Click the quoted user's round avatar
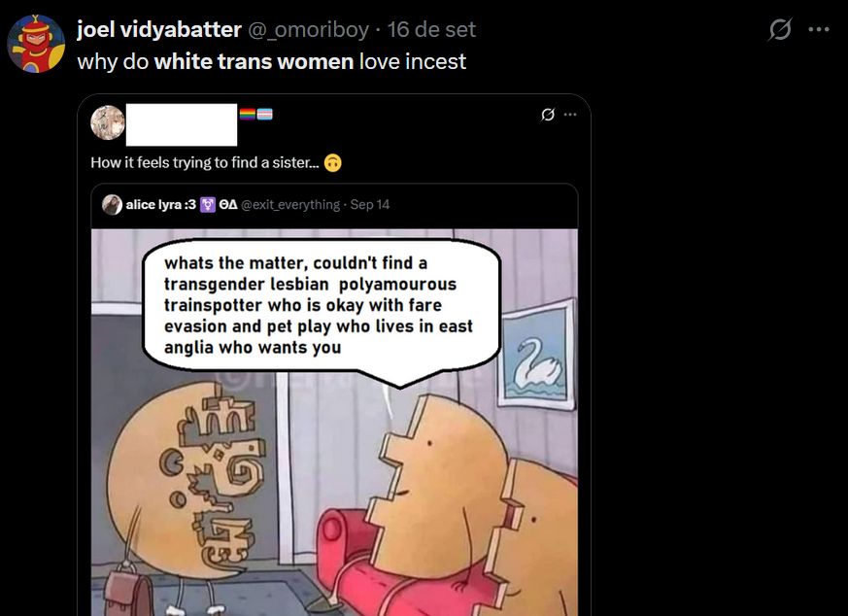This screenshot has width=848, height=616. (107, 122)
